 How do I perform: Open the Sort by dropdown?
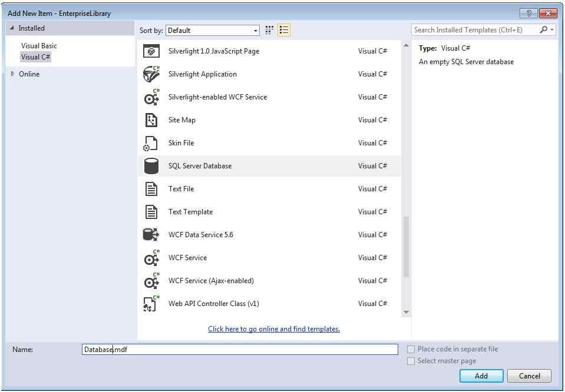(x=256, y=30)
